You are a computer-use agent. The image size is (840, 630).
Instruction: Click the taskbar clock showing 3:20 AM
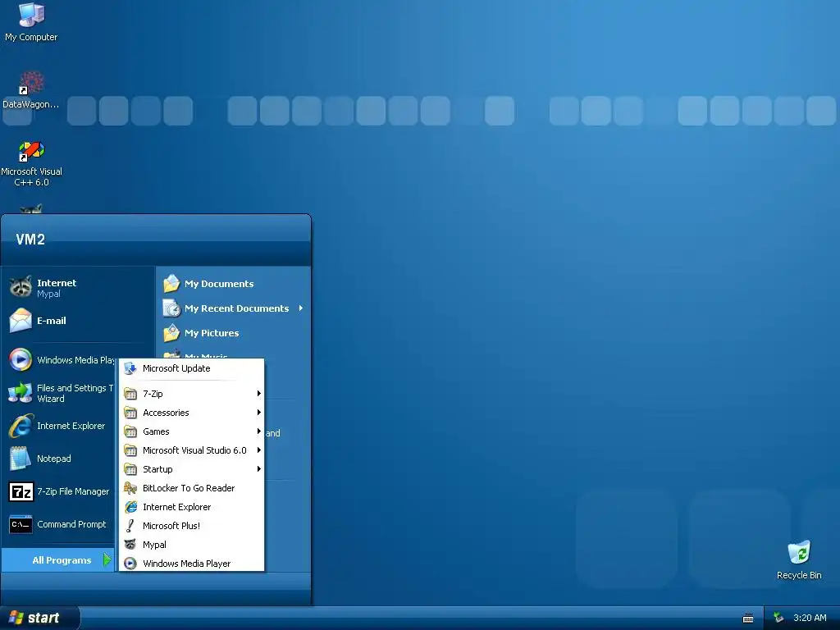coord(810,618)
